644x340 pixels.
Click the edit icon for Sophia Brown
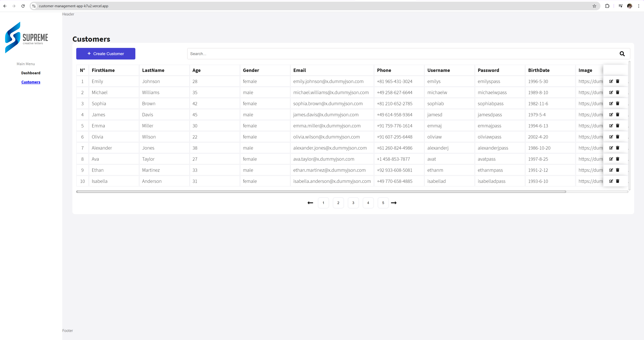pos(611,104)
